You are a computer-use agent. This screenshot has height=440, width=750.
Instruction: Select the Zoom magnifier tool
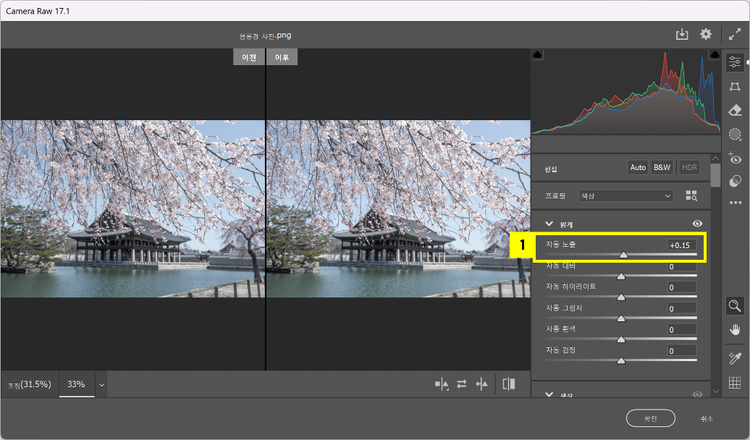pos(735,305)
